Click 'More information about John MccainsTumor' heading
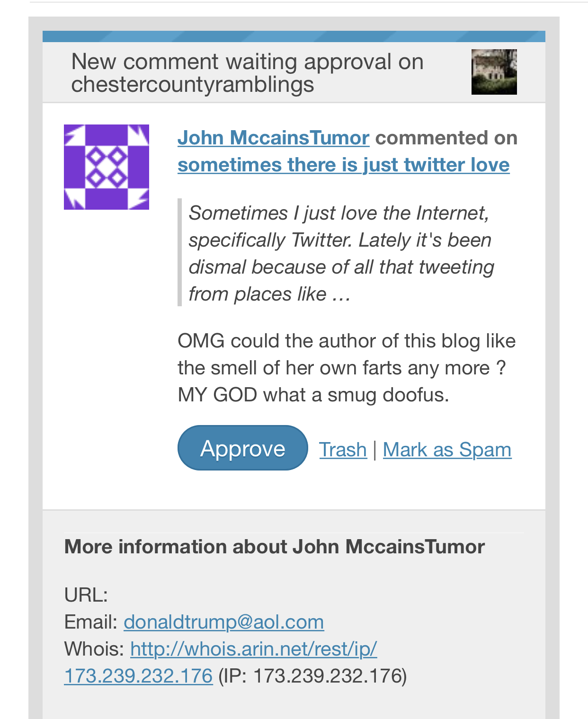Screen dimensions: 588x719 (x=274, y=547)
